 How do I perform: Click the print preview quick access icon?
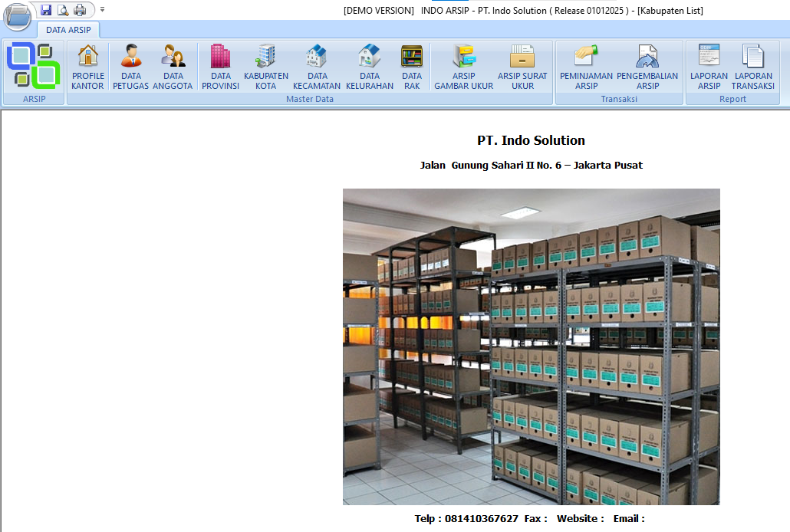[x=63, y=10]
